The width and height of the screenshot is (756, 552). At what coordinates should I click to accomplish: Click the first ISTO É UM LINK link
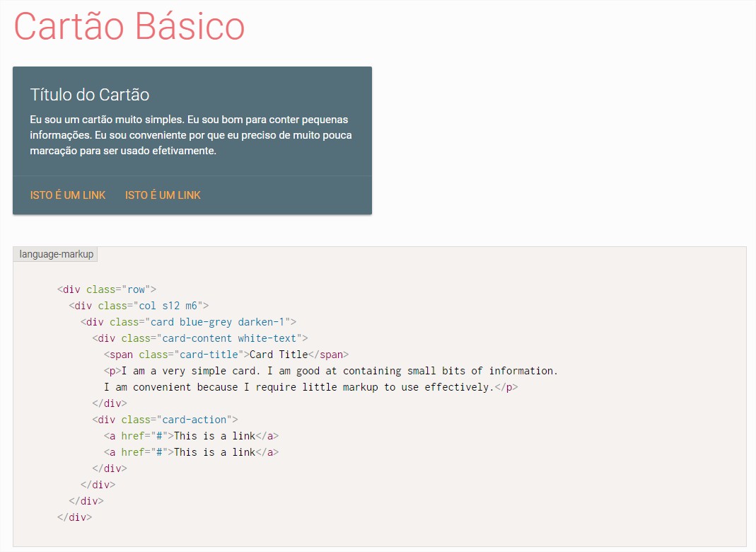(68, 195)
